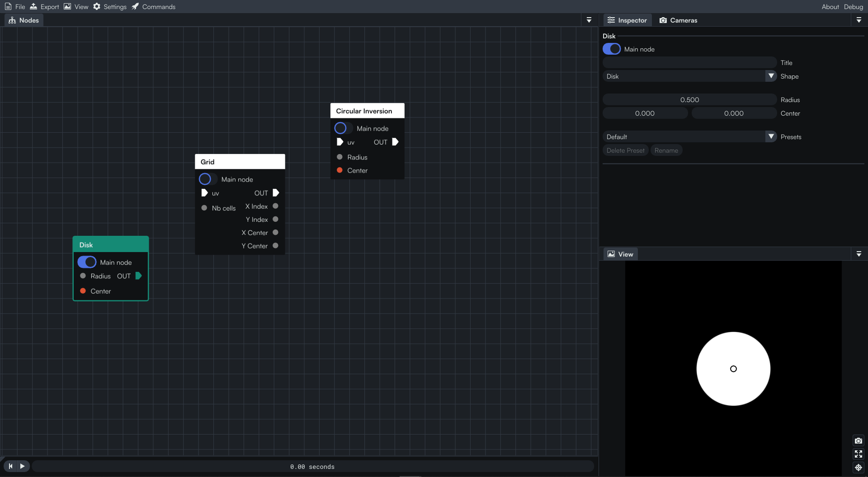Click the Grid node OUT output pin
This screenshot has width=868, height=477.
point(276,193)
